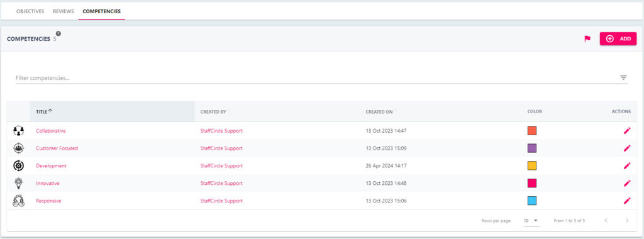Viewport: 644px width, 239px height.
Task: Click the Innovative lightbulb icon
Action: tap(18, 184)
